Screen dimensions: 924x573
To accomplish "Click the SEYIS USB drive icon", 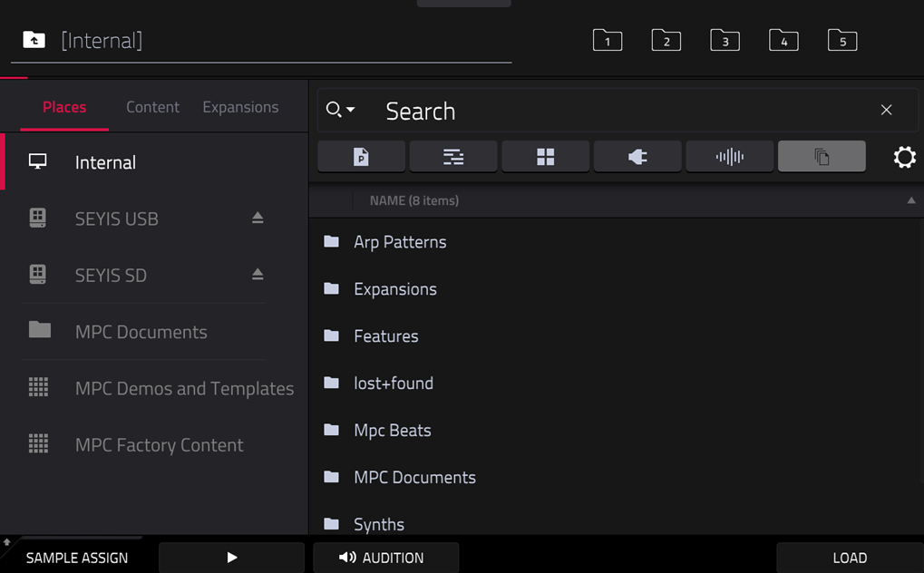I will [38, 219].
